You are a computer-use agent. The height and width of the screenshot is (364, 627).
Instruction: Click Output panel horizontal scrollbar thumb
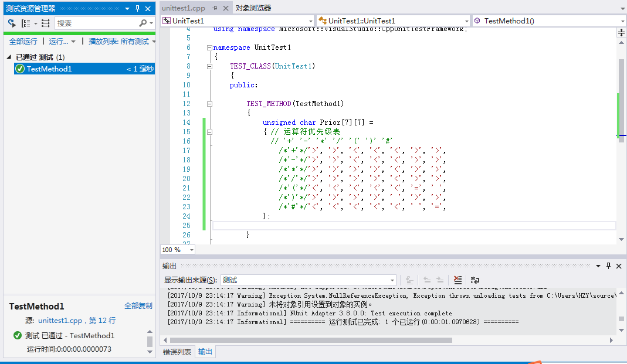coord(311,341)
